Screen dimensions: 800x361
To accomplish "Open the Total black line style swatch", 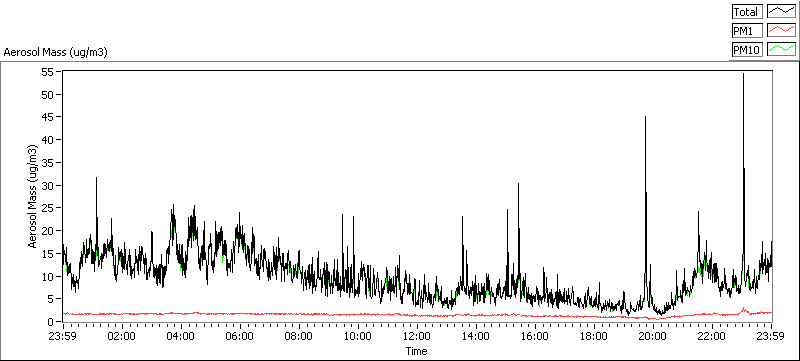I will click(x=782, y=12).
